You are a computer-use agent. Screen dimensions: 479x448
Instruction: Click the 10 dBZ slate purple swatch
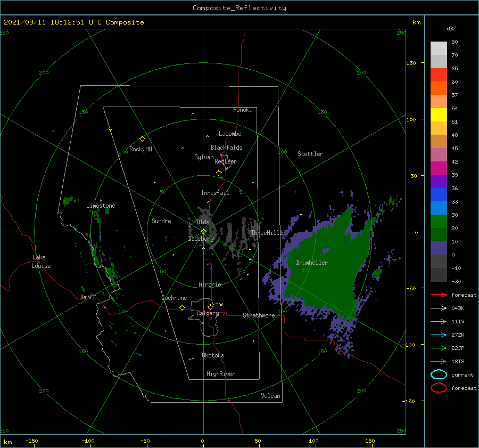tap(439, 248)
